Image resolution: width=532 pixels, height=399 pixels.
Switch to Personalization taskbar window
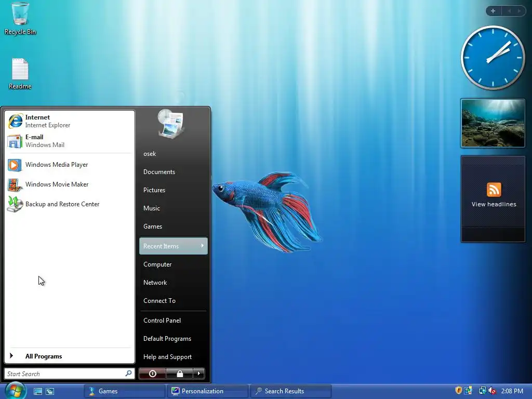(x=208, y=391)
